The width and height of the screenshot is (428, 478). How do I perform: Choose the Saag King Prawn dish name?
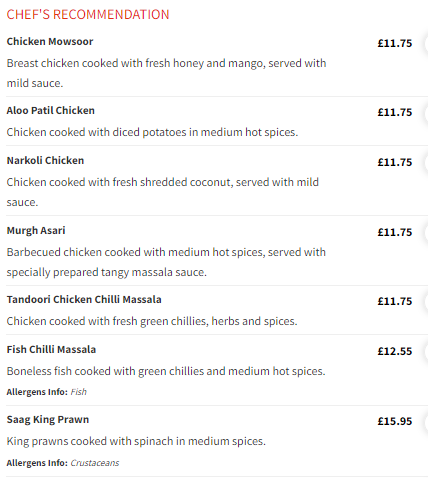point(48,420)
